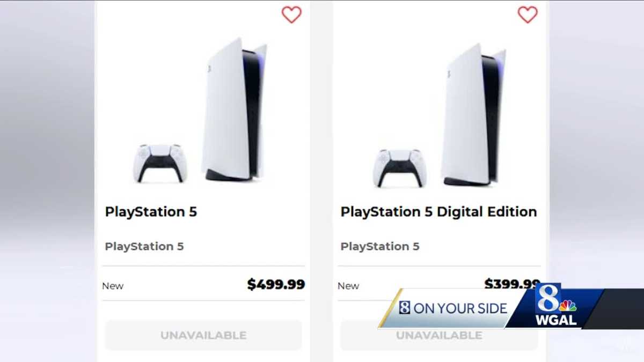Viewport: 644px width, 362px height.
Task: Click the heart icon on the PlayStation 5 card
Action: (x=291, y=14)
